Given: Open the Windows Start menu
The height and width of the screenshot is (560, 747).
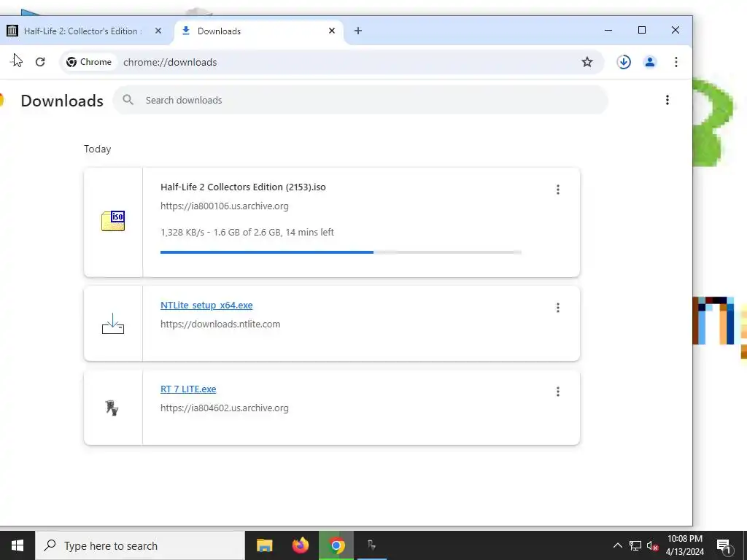Looking at the screenshot, I should coord(18,545).
